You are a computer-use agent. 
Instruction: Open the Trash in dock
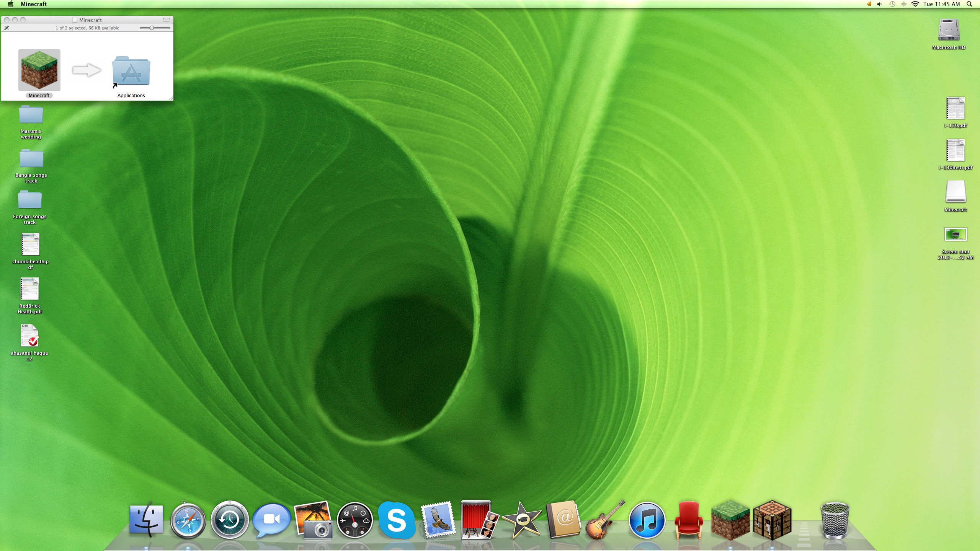(x=835, y=520)
